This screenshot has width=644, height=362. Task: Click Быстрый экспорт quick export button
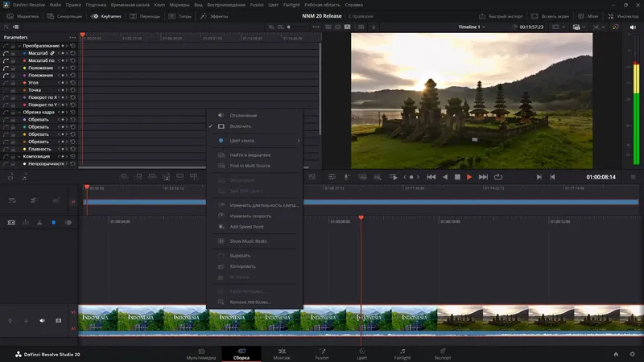click(x=505, y=15)
